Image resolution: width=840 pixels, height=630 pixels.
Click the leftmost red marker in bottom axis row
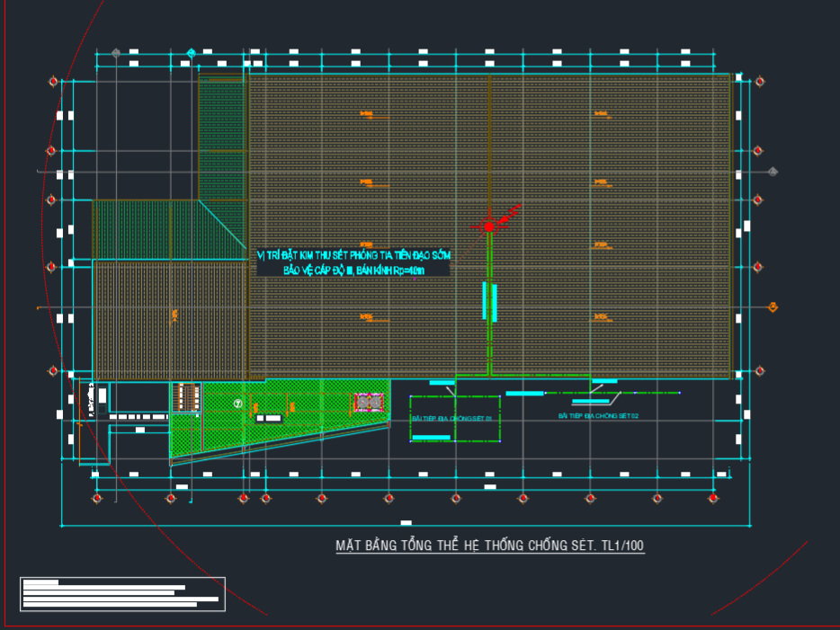click(97, 497)
